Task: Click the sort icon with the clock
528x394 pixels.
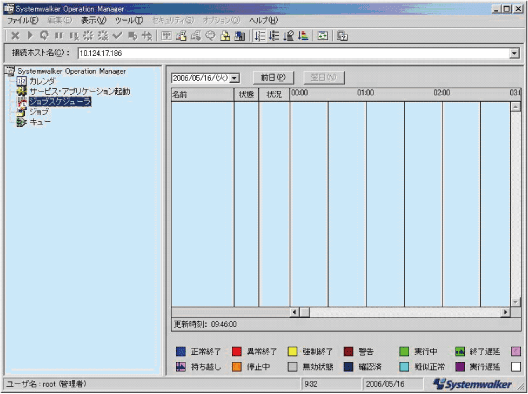Action: (289, 36)
